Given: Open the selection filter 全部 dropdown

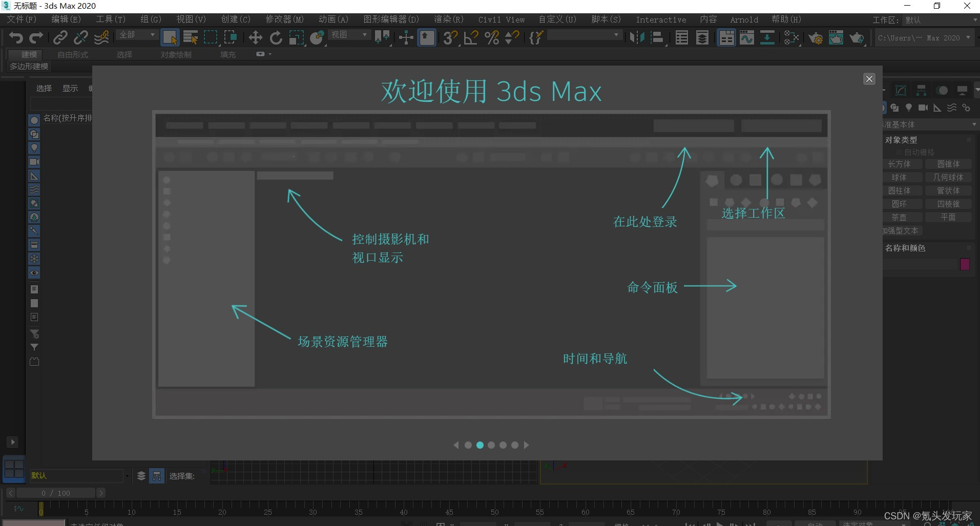Looking at the screenshot, I should pos(137,34).
